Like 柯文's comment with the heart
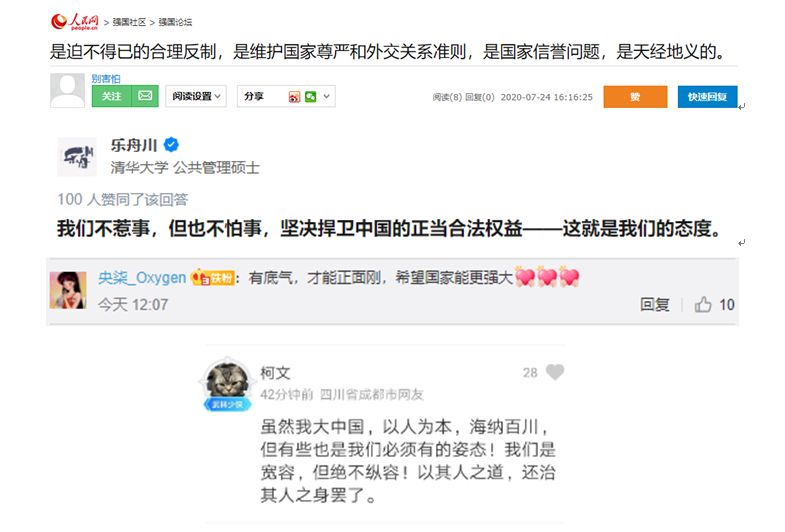785x532 pixels. pos(555,372)
